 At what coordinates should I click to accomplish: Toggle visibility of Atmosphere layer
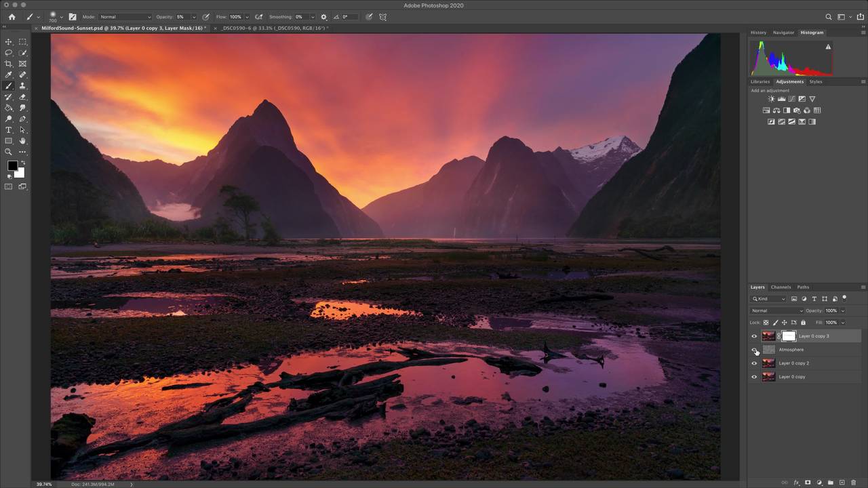point(754,350)
